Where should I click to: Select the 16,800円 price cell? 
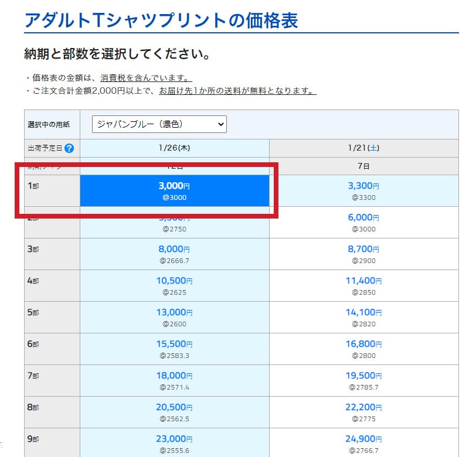click(x=363, y=349)
